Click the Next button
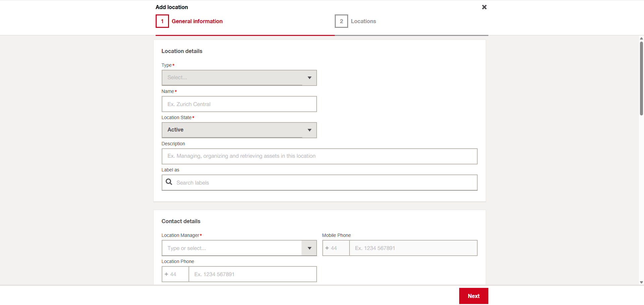The height and width of the screenshot is (305, 644). tap(473, 296)
